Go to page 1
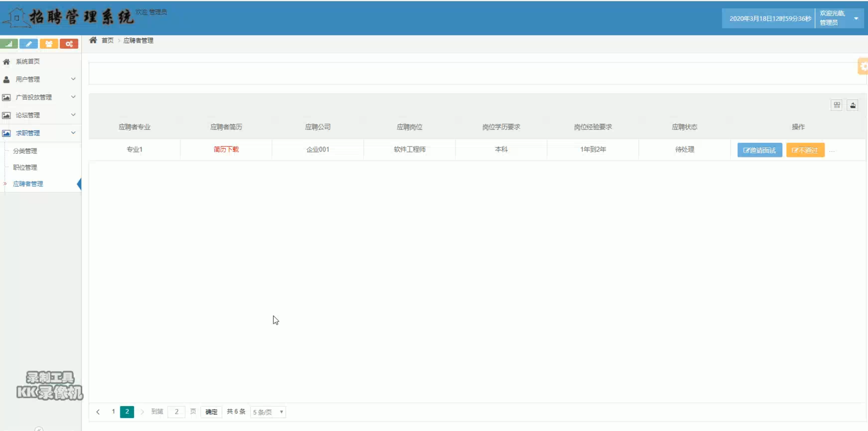 pos(113,412)
